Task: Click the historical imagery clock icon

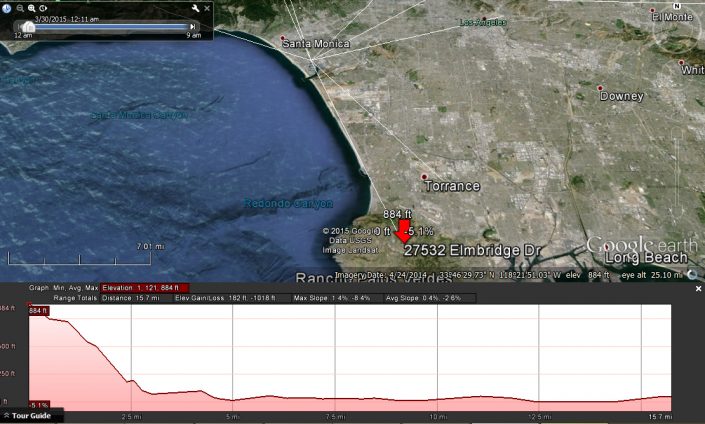Action: click(6, 8)
